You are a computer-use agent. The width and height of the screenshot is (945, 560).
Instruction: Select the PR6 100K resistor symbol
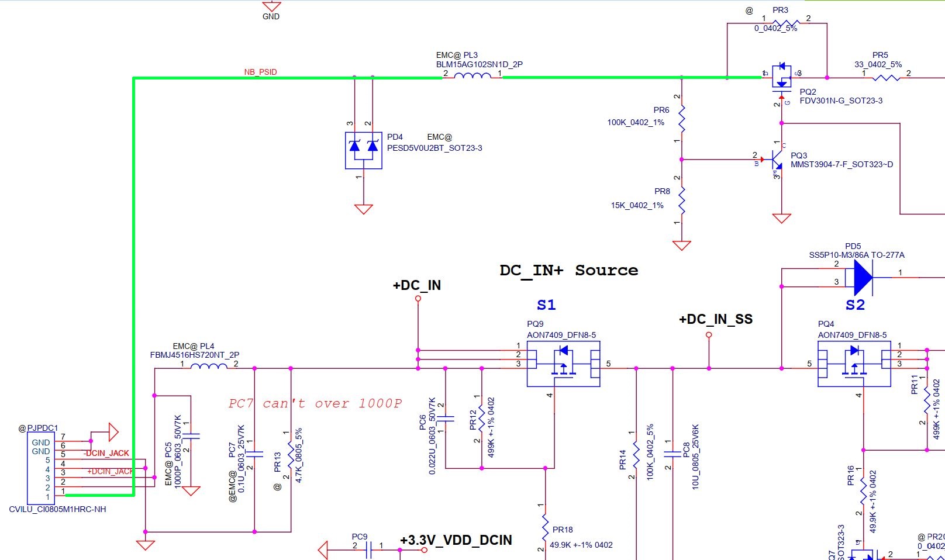[x=681, y=119]
